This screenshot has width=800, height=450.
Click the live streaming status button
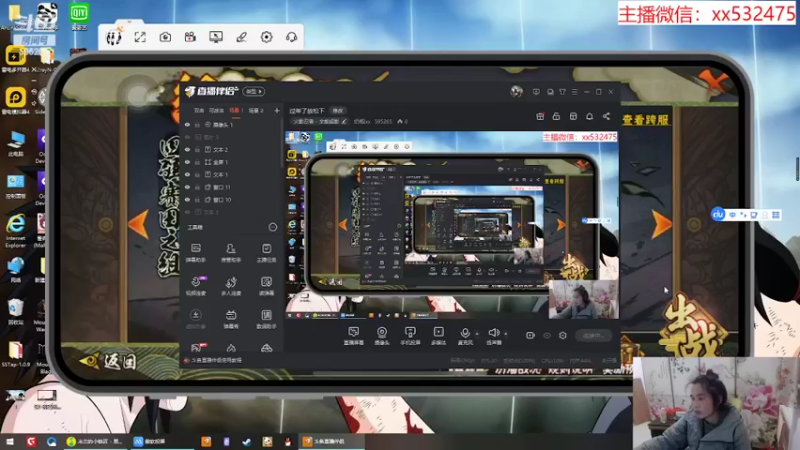593,335
